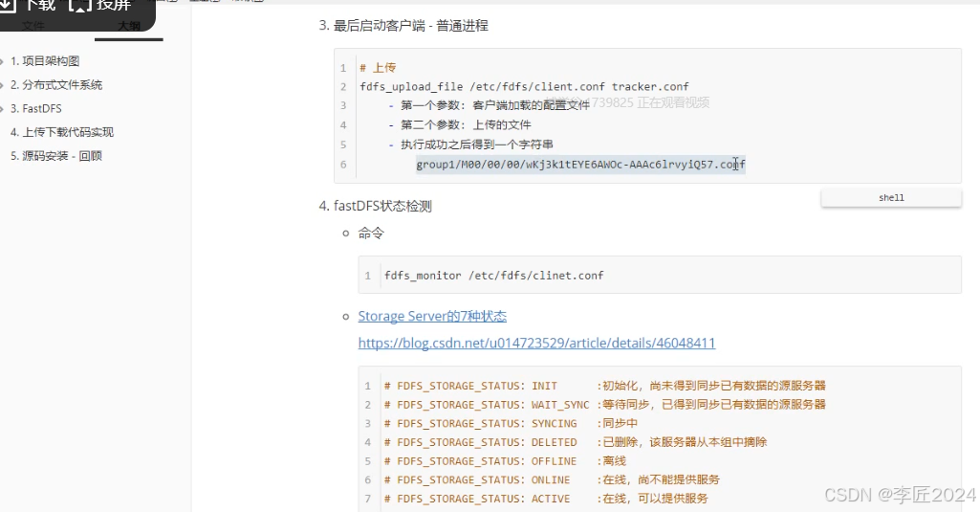The width and height of the screenshot is (980, 512).
Task: Open the Storage Server的7种状态 link
Action: click(432, 316)
